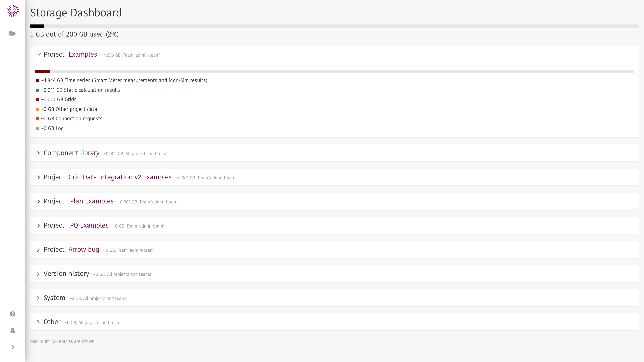Open Grid Data Integration v2 Examples link

(120, 177)
